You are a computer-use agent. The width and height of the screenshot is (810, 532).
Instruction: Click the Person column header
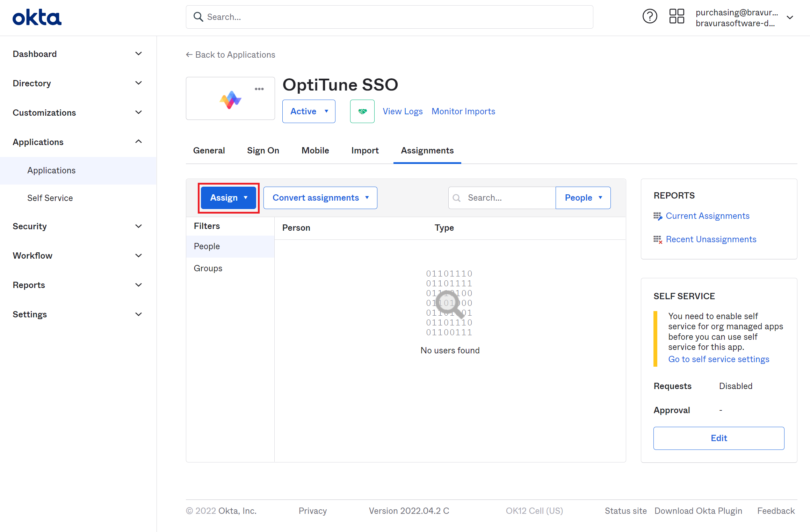tap(296, 228)
